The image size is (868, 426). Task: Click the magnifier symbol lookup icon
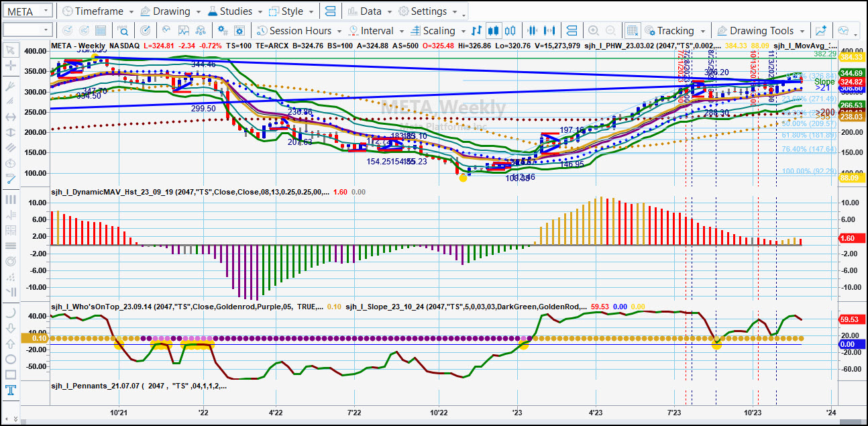click(123, 31)
